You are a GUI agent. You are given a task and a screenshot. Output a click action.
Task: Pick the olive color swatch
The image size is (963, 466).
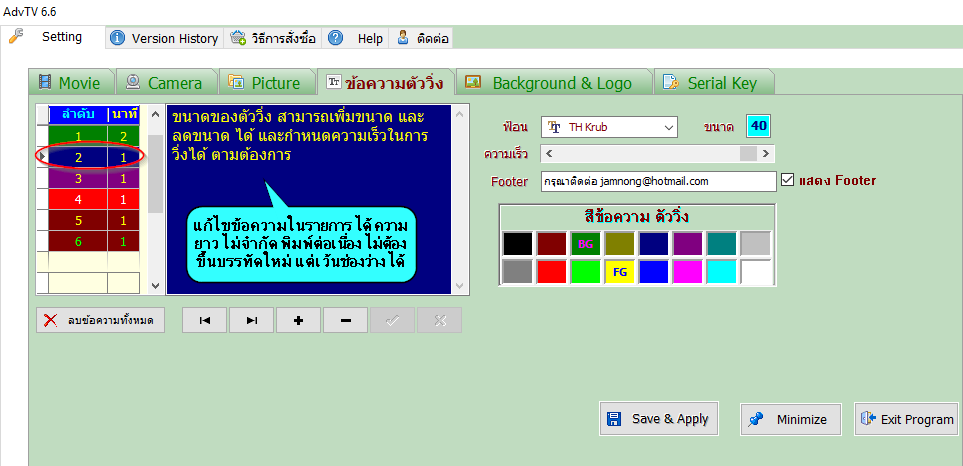[x=620, y=244]
